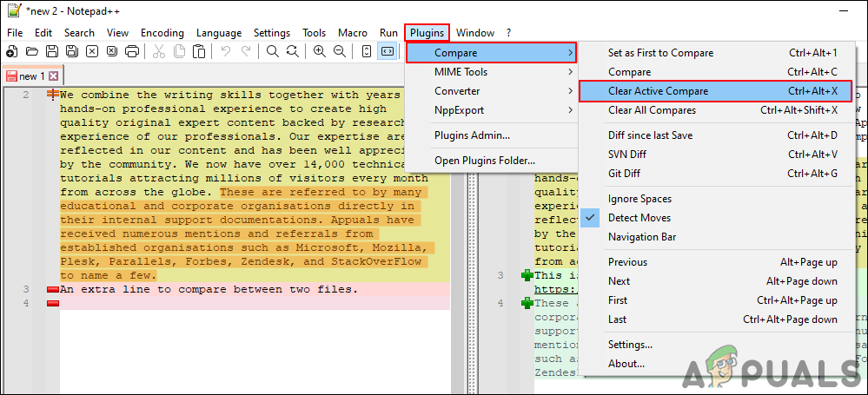The width and height of the screenshot is (868, 395).
Task: Click the Find magnifier toolbar icon
Action: [x=272, y=52]
